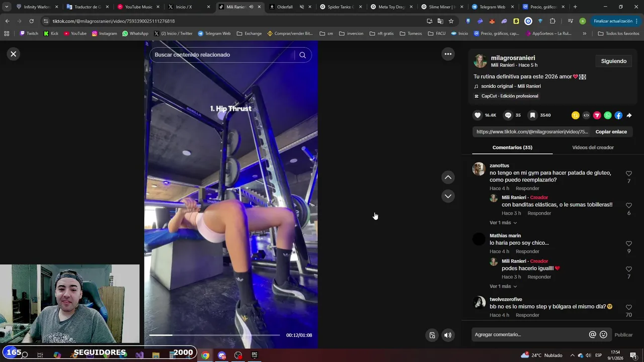This screenshot has width=644, height=362.
Task: Show hidden system tray icons chevron
Action: 572,355
